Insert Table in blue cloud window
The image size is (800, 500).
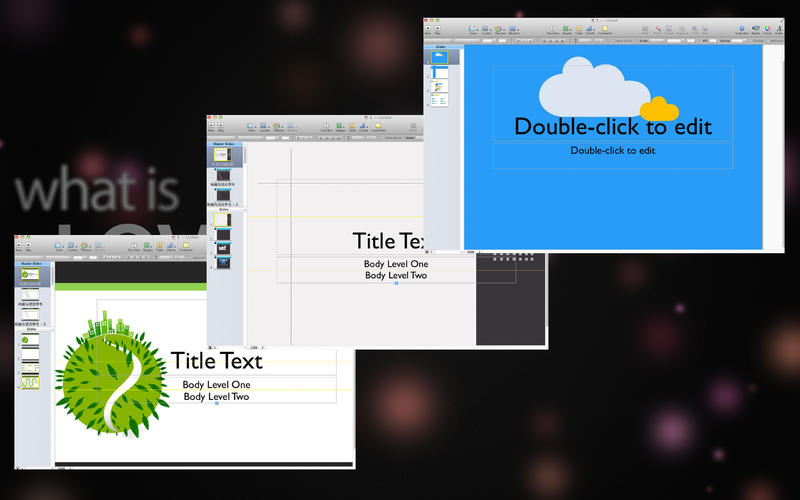[579, 29]
